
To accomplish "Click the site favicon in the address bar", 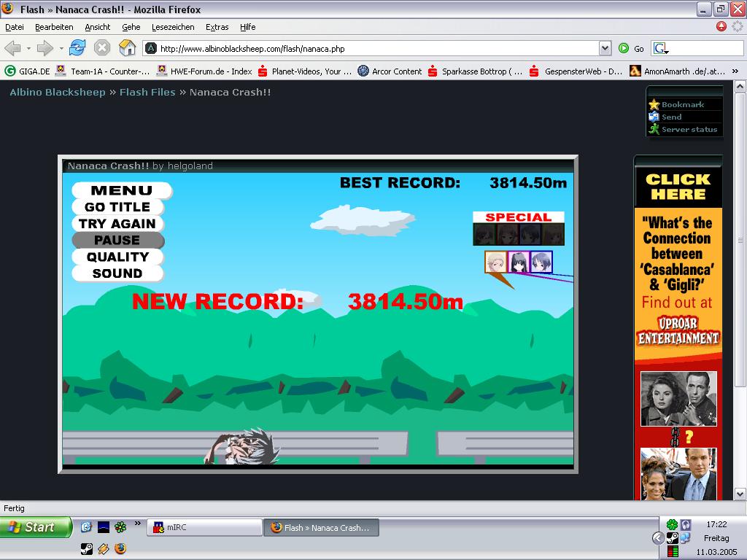I will (151, 48).
